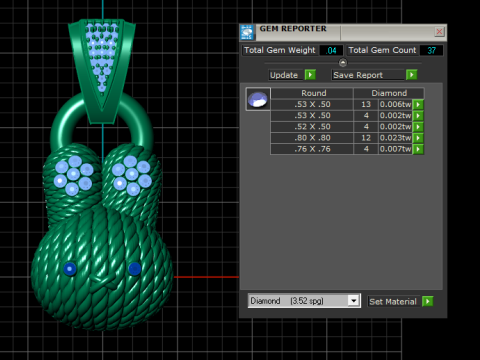
Task: Click the 0.007tw weight cell
Action: (x=395, y=149)
